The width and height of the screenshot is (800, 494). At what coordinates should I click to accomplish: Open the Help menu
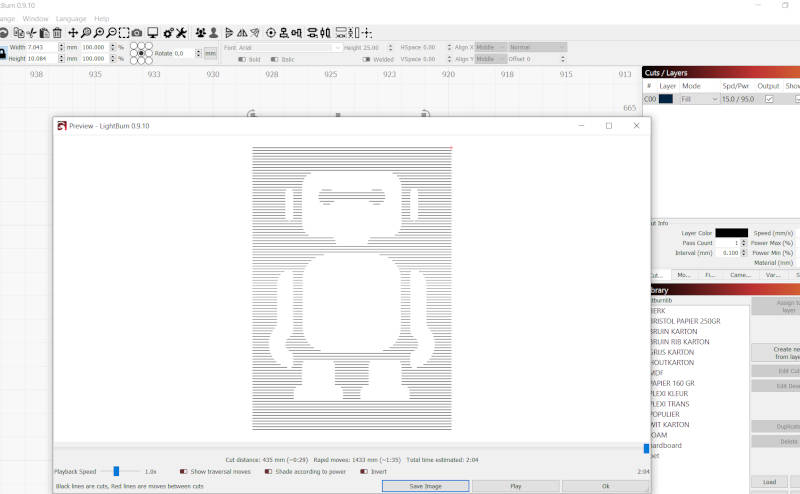click(x=102, y=18)
